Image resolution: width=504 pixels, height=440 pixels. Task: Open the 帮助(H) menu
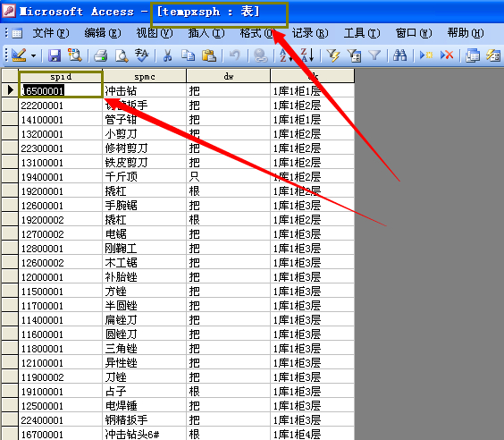pos(466,33)
